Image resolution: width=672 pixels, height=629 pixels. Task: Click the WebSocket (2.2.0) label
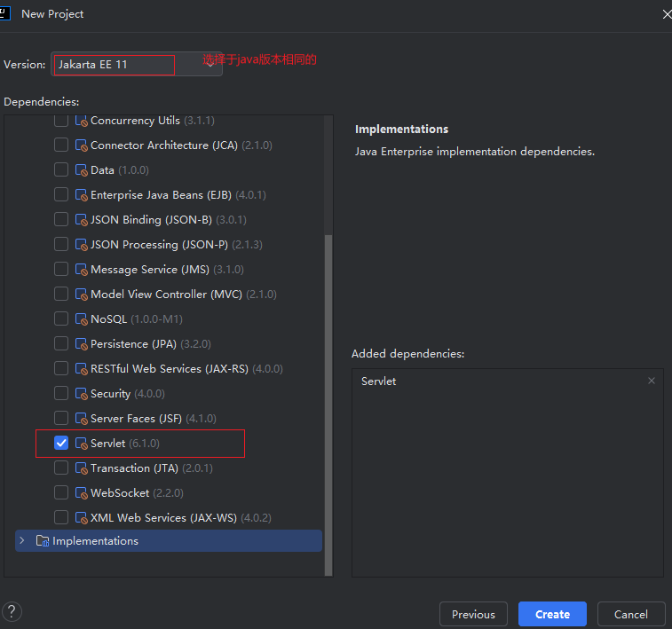137,493
